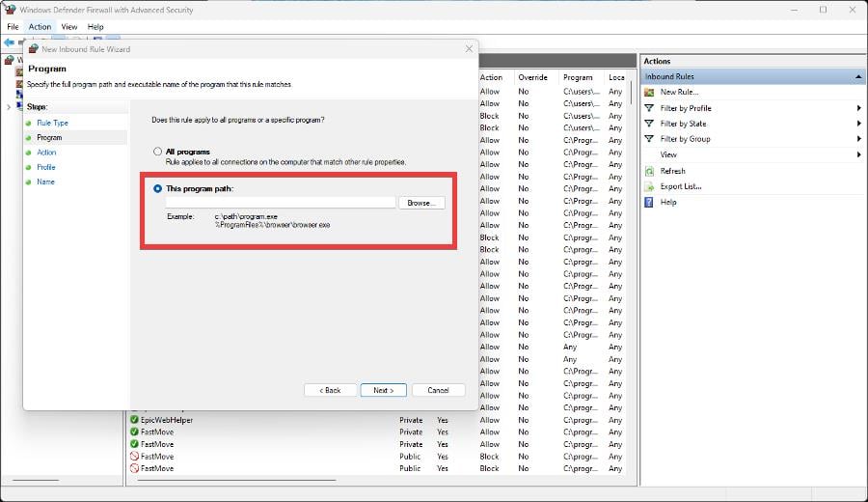
Task: Click the Next > button
Action: click(383, 390)
